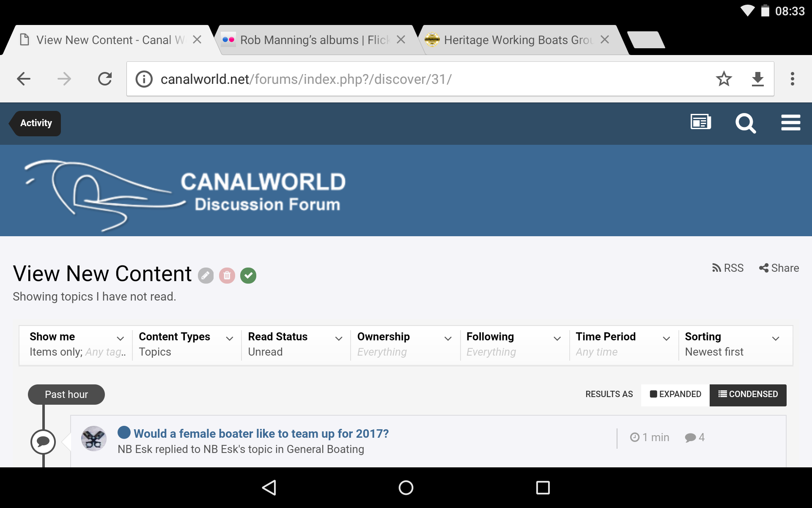Image resolution: width=812 pixels, height=508 pixels.
Task: Click the reply count '4'
Action: click(695, 437)
